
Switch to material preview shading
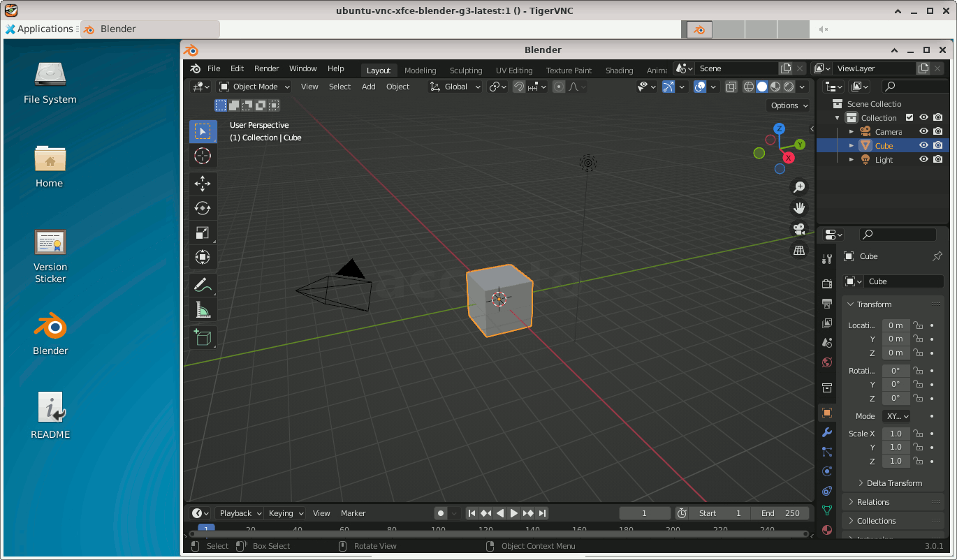click(775, 87)
